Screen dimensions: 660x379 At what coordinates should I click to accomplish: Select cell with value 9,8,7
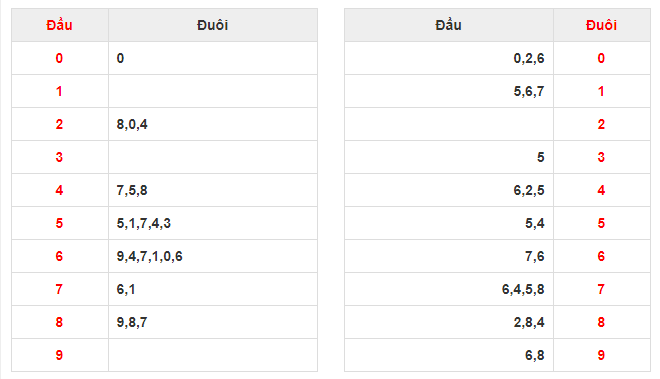pyautogui.click(x=213, y=322)
